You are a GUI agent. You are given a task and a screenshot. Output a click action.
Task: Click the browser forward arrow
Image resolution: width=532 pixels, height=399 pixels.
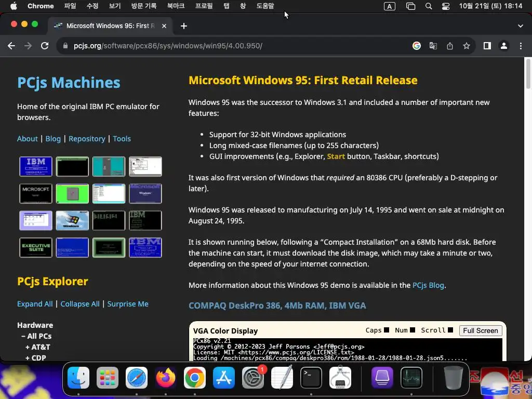click(28, 46)
